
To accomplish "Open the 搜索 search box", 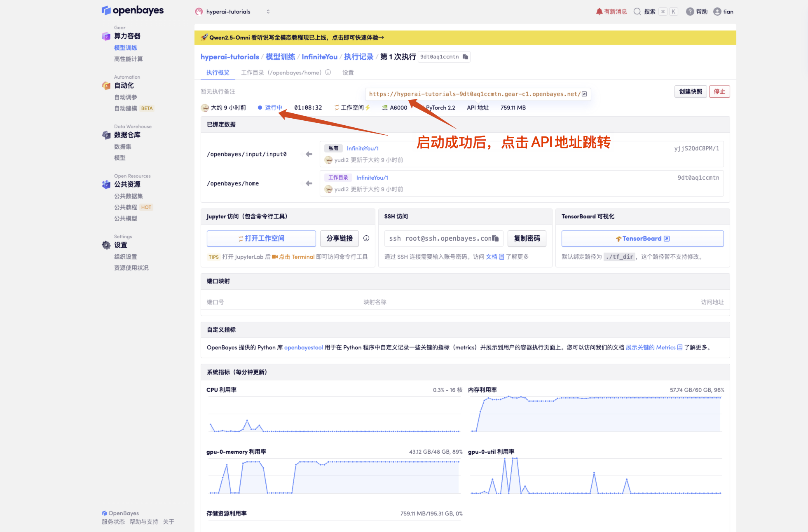I will 649,12.
